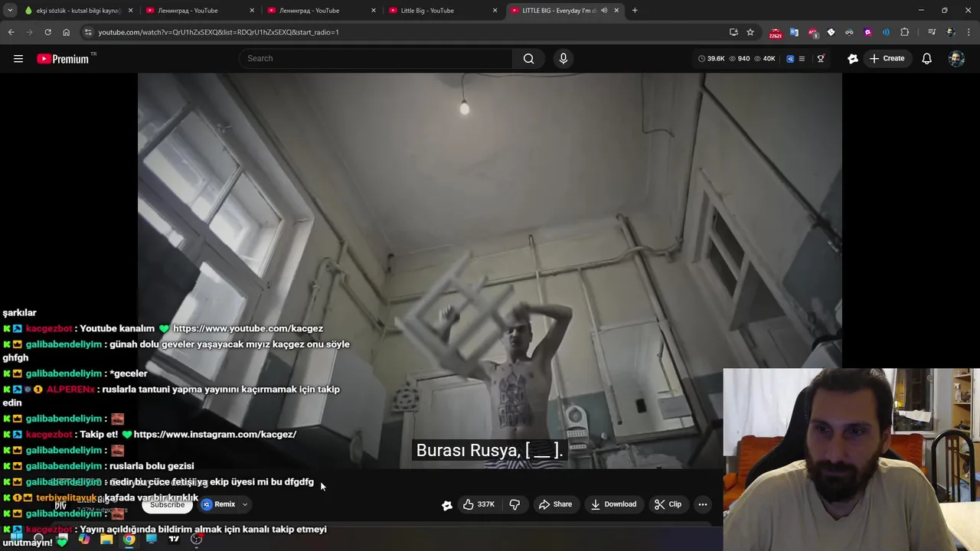Go to the browser home page
The height and width of the screenshot is (551, 980).
(x=66, y=32)
